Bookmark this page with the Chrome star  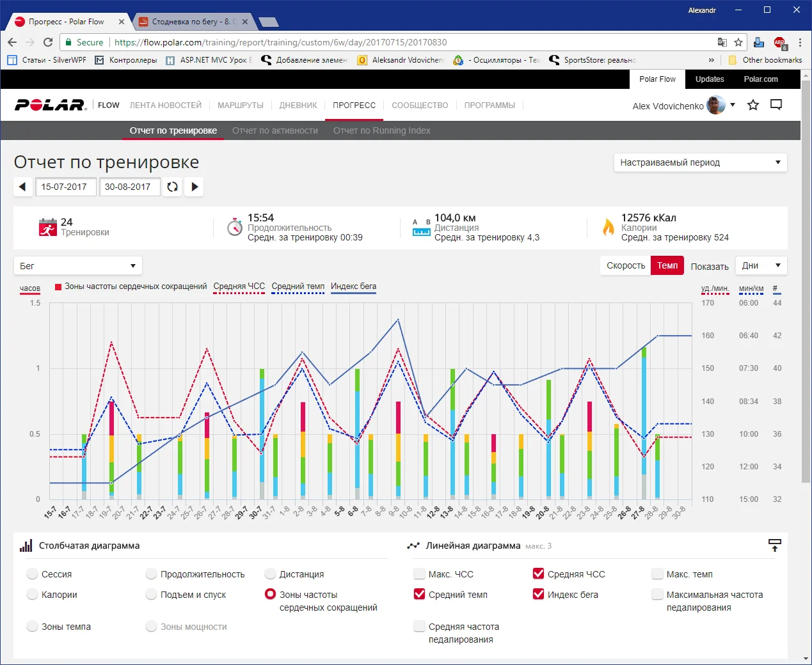point(738,42)
